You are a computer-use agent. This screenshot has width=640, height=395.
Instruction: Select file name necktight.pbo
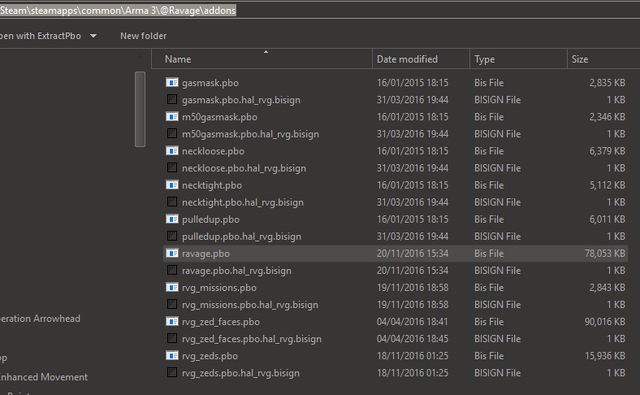pyautogui.click(x=212, y=185)
